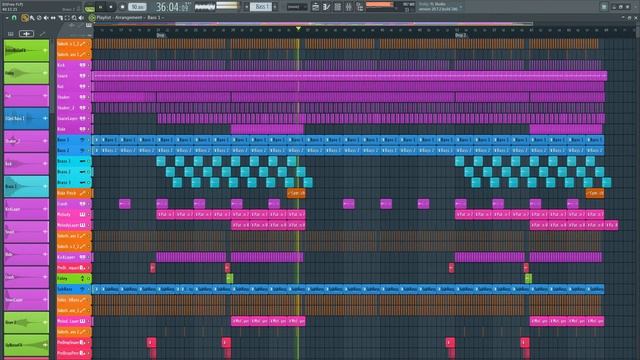Select the Delete tool in Playlist toolbar
This screenshot has height=360, width=640.
(x=39, y=18)
